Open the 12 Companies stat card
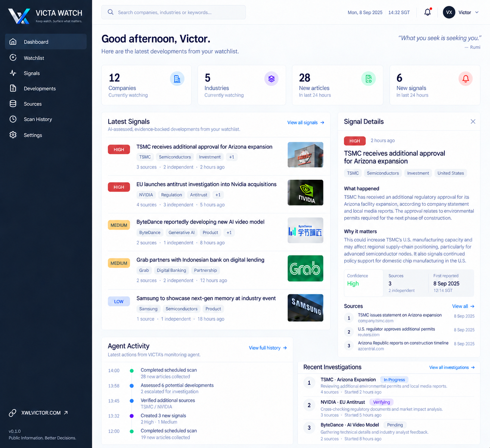Image resolution: width=490 pixels, height=448 pixels. (x=146, y=85)
